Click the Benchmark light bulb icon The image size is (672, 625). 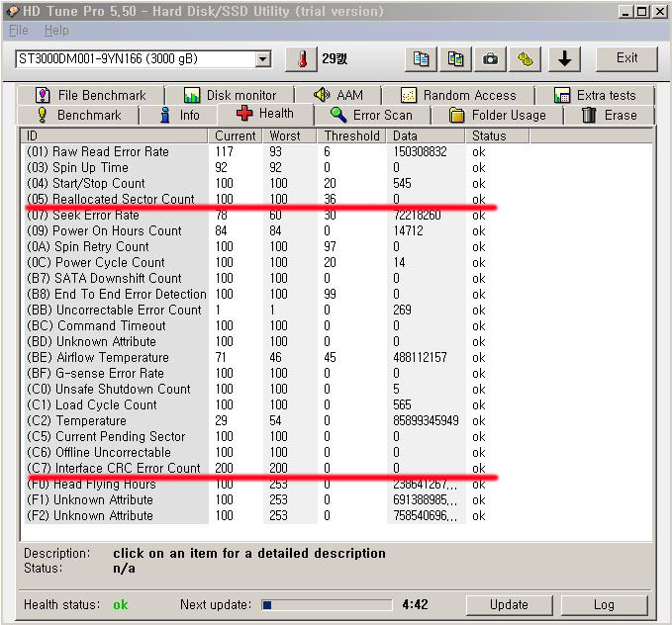[x=42, y=115]
